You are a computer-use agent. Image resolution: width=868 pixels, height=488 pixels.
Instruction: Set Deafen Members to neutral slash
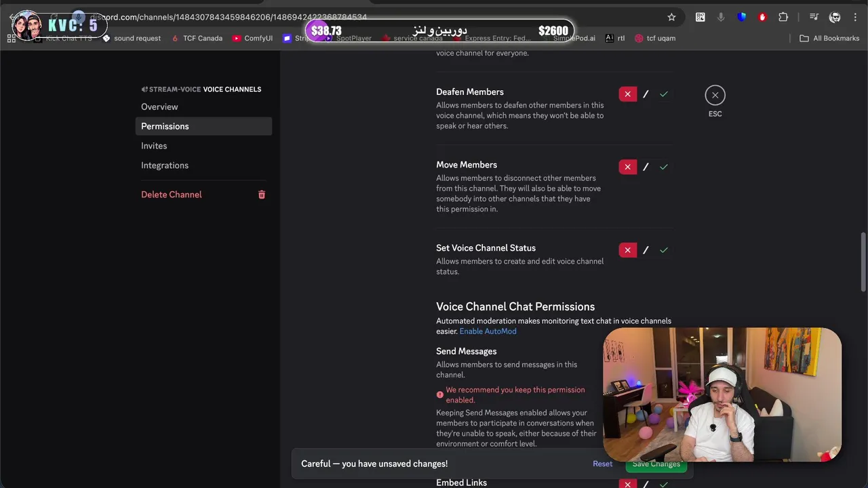pos(646,94)
